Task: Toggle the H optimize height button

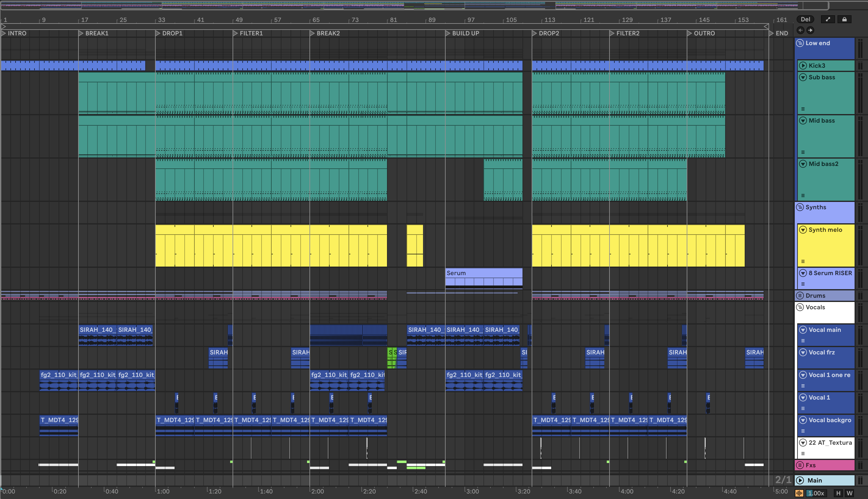Action: click(x=838, y=493)
